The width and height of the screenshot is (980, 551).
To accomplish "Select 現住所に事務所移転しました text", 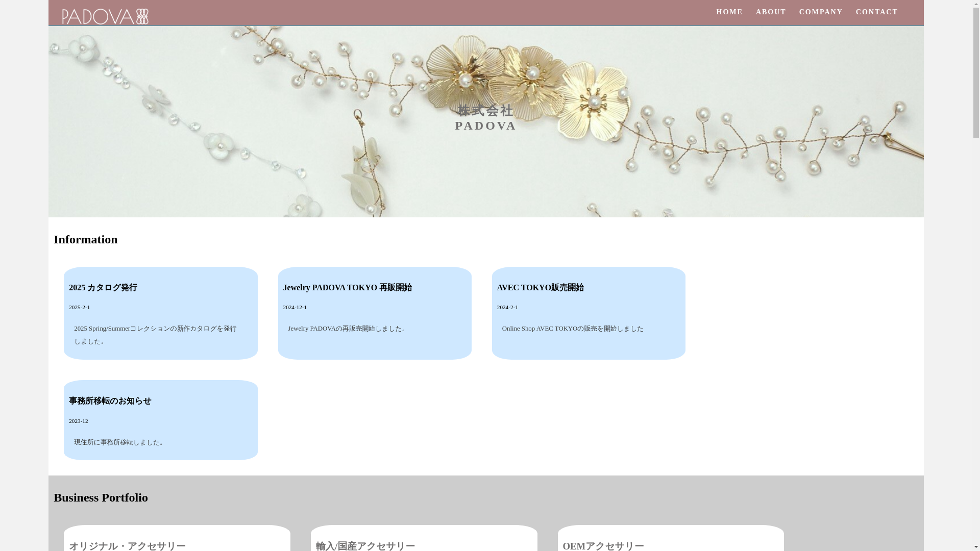I will pos(120,442).
